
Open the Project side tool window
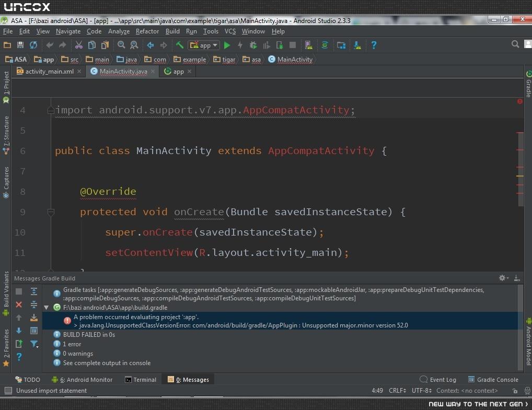(x=6, y=87)
